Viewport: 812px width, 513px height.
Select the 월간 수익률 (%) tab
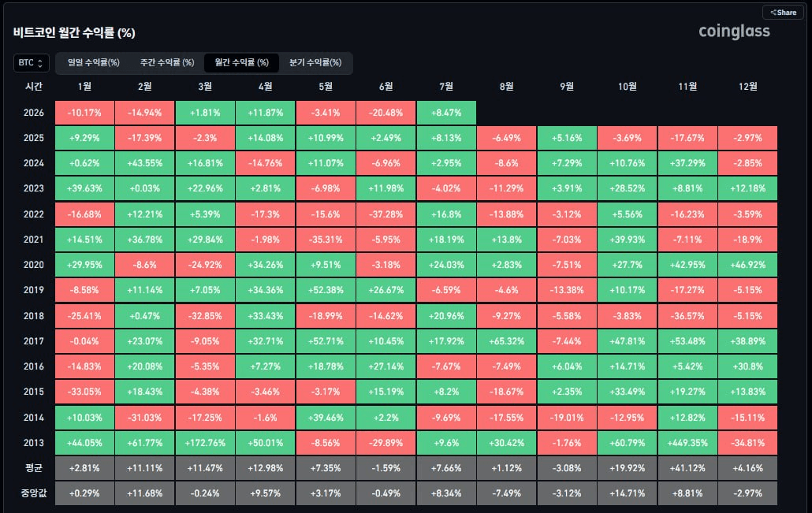pos(242,62)
